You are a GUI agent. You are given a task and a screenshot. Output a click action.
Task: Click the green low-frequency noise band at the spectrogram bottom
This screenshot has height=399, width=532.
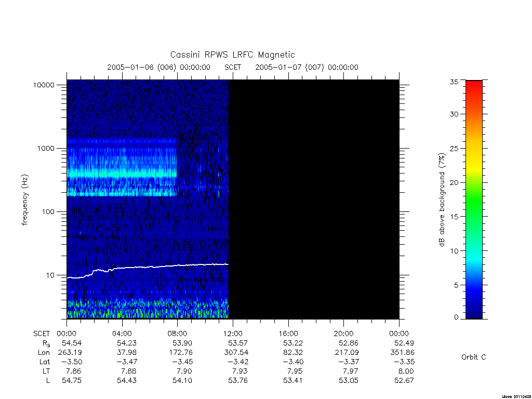[148, 310]
